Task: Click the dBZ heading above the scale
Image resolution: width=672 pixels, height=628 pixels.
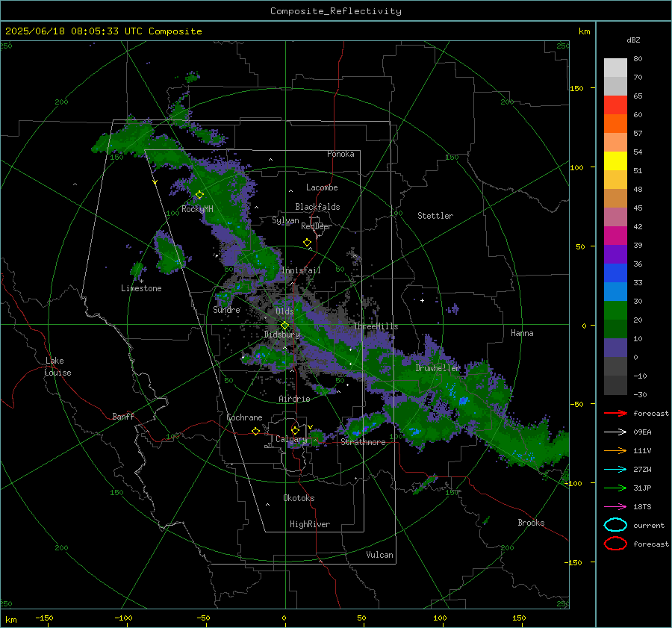Action: [633, 40]
